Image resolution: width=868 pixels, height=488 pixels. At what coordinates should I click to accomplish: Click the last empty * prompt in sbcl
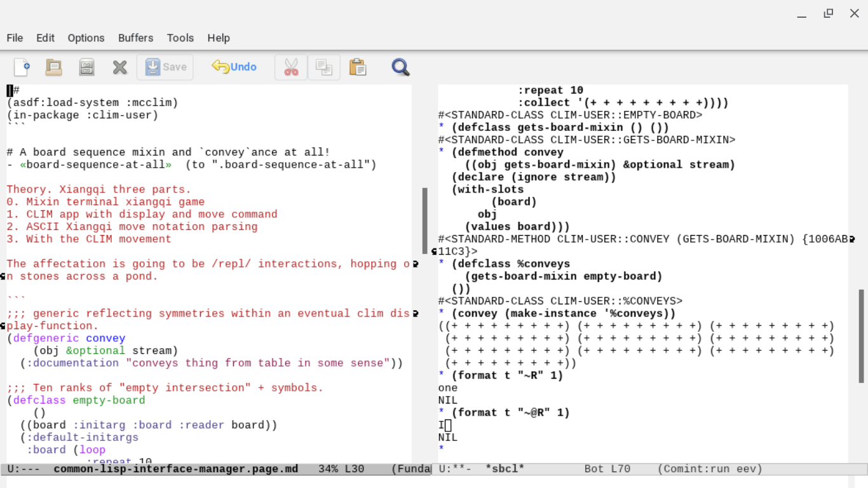tap(441, 450)
